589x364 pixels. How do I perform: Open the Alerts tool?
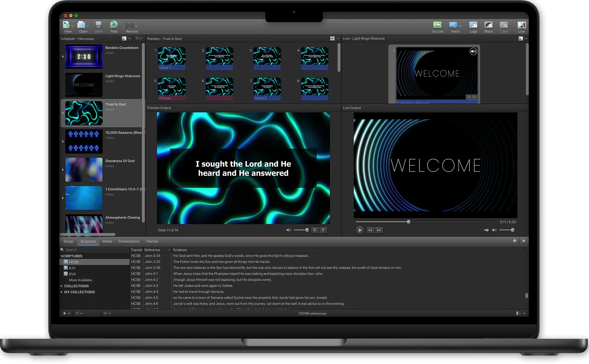pyautogui.click(x=454, y=25)
